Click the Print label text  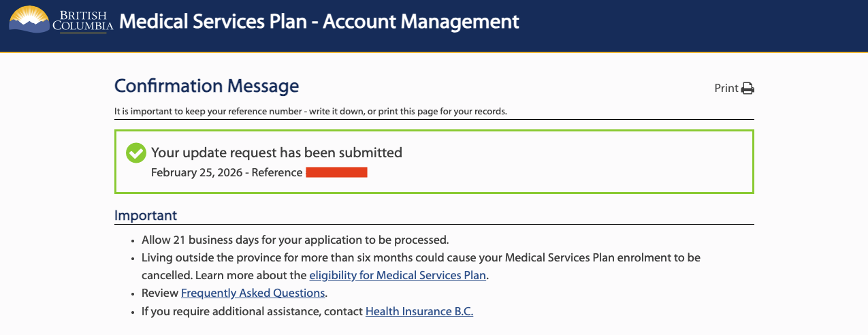(x=726, y=89)
